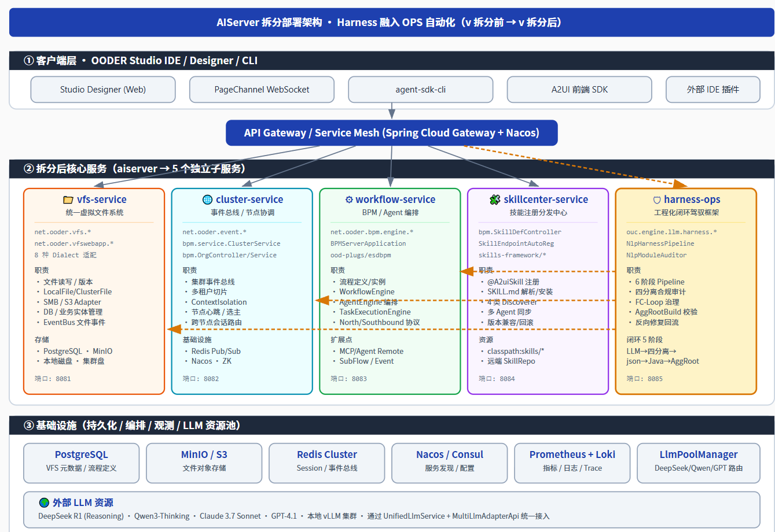The width and height of the screenshot is (775, 532).
Task: Click the list item "TaskExecutionEngine"
Action: coord(375,312)
